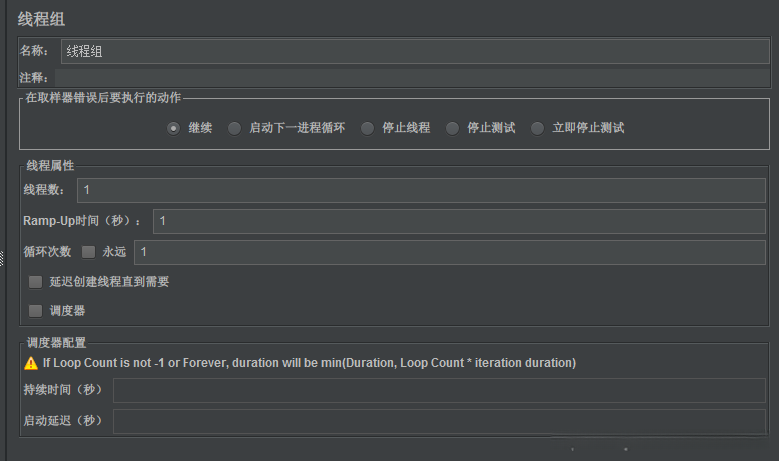Focus the 注释 comment field
Screen dimensions: 779x461
tap(412, 77)
